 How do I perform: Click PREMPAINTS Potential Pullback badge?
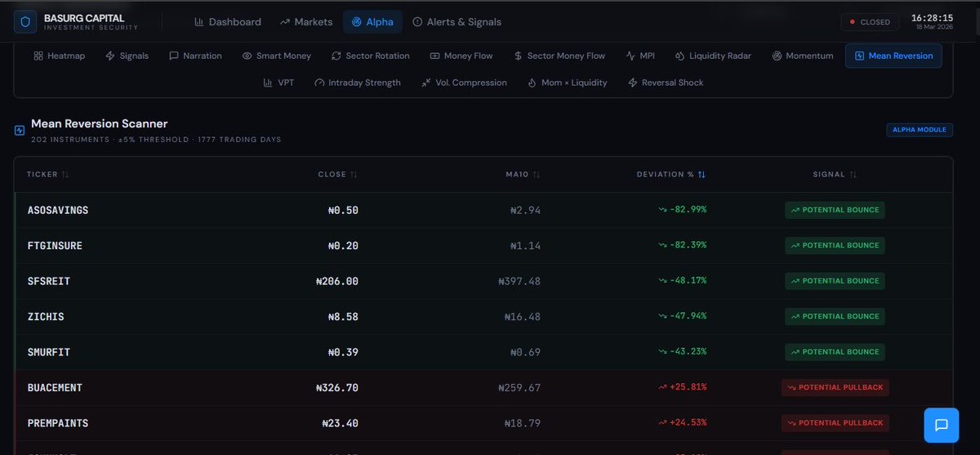click(x=835, y=423)
